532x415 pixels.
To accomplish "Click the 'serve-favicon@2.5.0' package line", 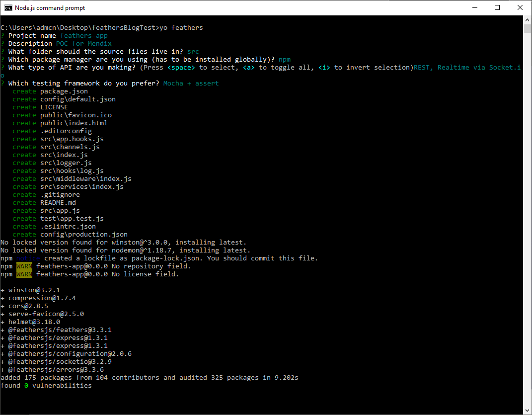I will point(42,314).
